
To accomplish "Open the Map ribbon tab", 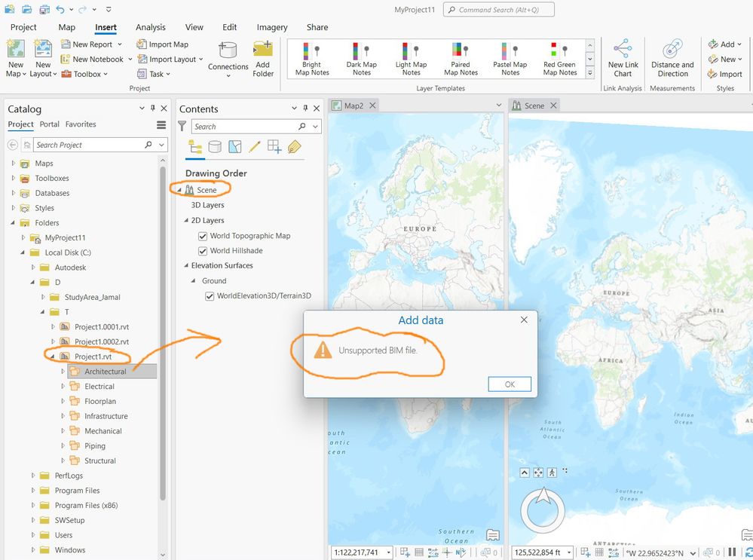I will (x=67, y=27).
